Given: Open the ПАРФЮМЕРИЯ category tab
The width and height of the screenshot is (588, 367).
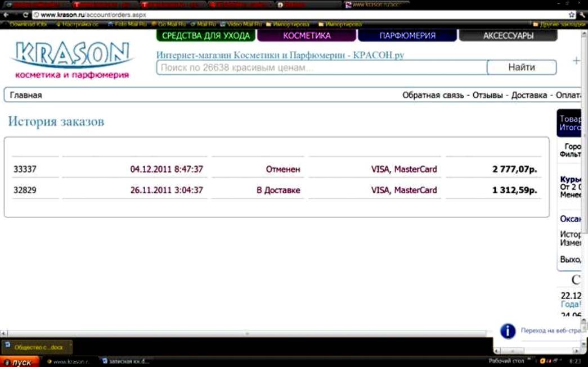Looking at the screenshot, I should tap(407, 35).
